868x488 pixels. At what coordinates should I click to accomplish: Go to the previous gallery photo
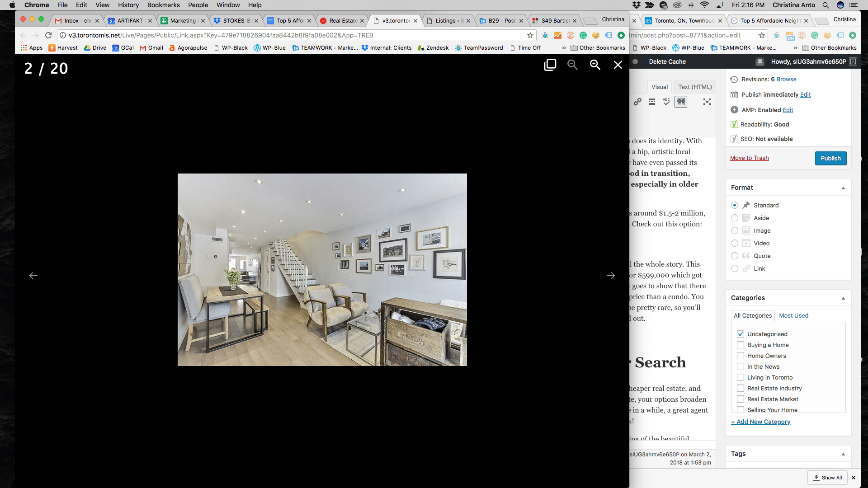click(33, 276)
